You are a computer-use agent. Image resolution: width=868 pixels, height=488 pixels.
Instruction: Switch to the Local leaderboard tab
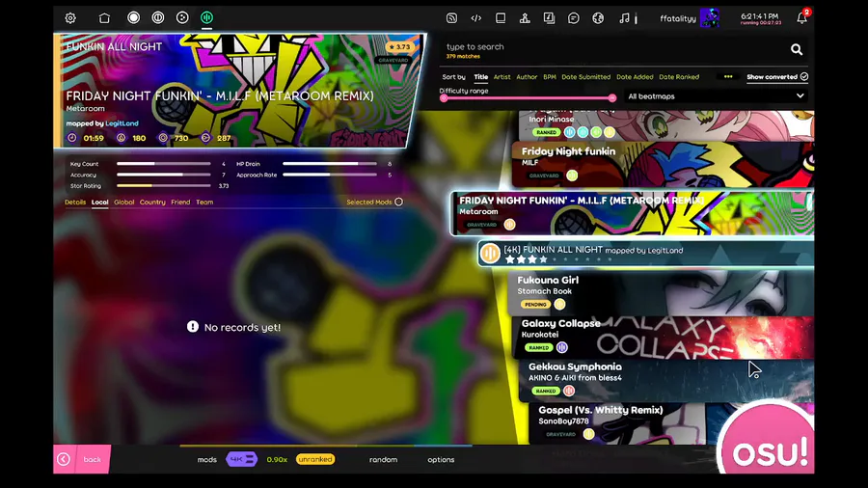click(x=99, y=202)
